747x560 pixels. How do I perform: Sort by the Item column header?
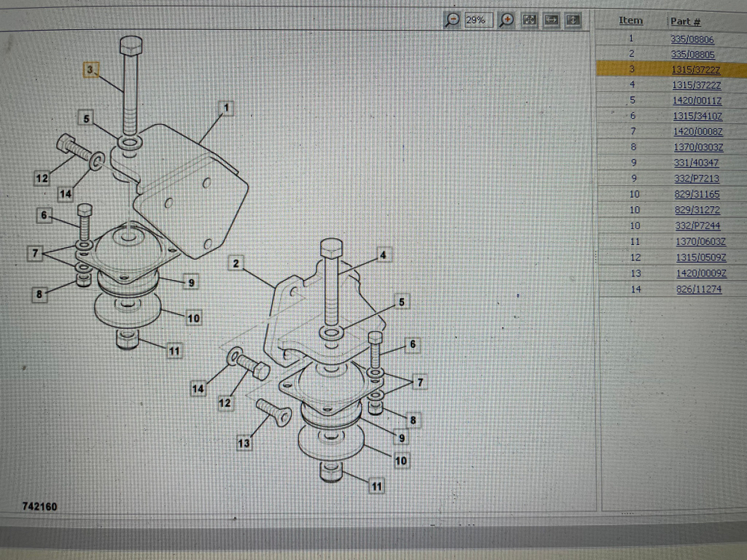(630, 21)
